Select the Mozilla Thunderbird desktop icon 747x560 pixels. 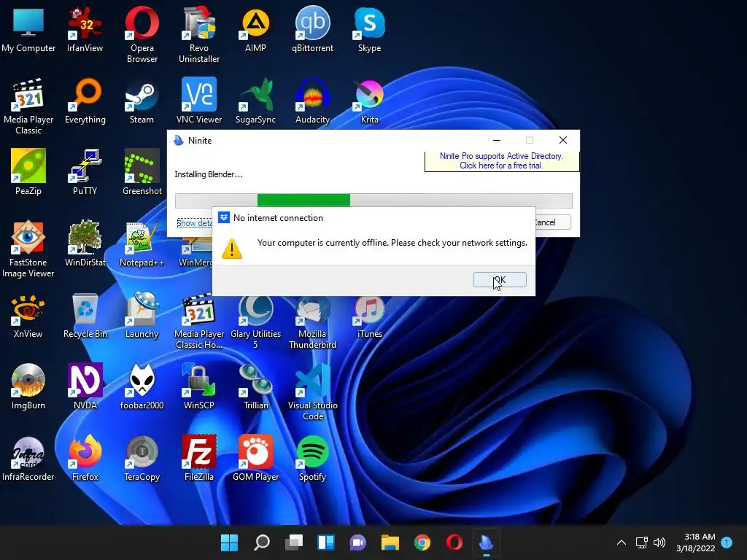click(312, 323)
